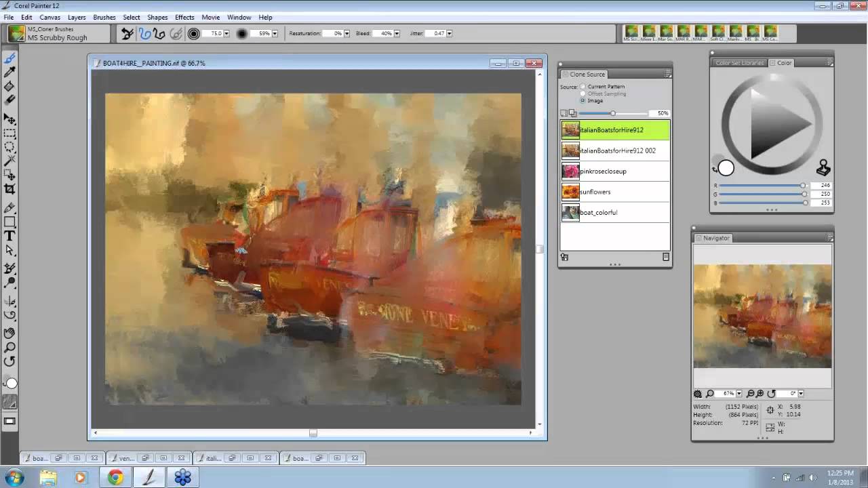The height and width of the screenshot is (488, 868).
Task: Select the Text tool in the toolbox
Action: [9, 236]
